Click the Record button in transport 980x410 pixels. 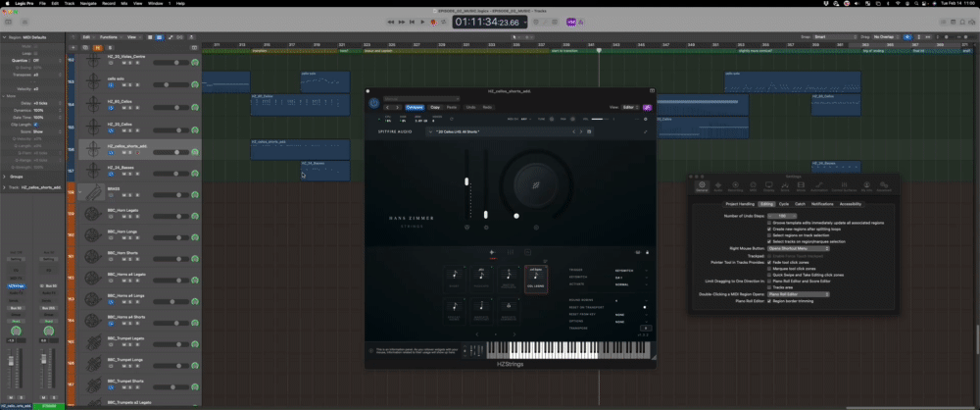click(x=433, y=22)
